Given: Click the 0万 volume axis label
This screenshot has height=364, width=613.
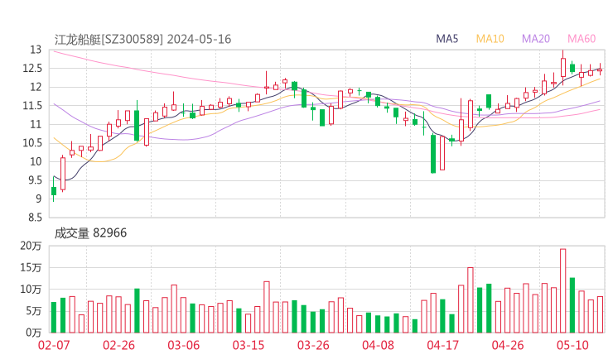Looking at the screenshot, I should pyautogui.click(x=33, y=333).
